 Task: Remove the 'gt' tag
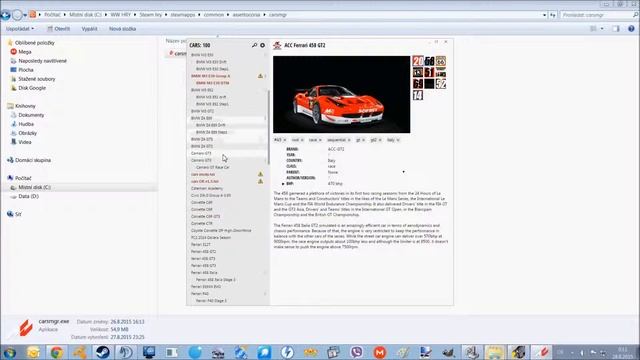click(x=363, y=140)
